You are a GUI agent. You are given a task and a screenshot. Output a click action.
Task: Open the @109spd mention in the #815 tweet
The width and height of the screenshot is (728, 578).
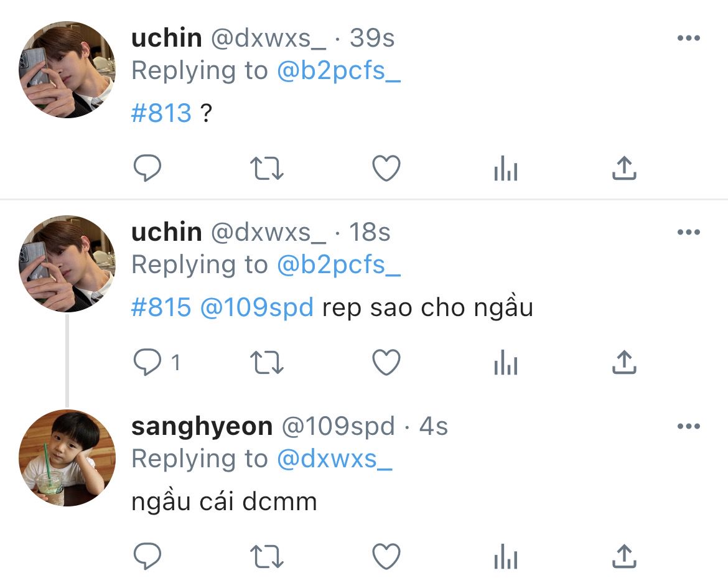click(x=256, y=308)
